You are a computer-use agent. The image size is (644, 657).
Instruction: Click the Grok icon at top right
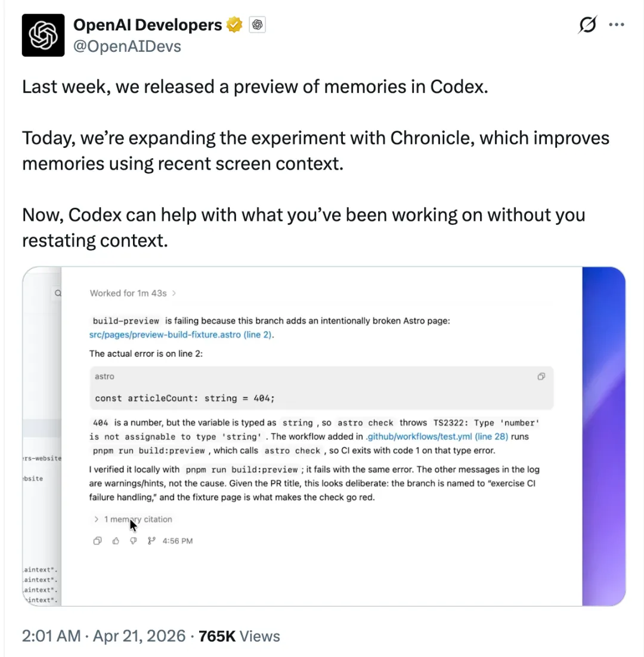[x=588, y=25]
